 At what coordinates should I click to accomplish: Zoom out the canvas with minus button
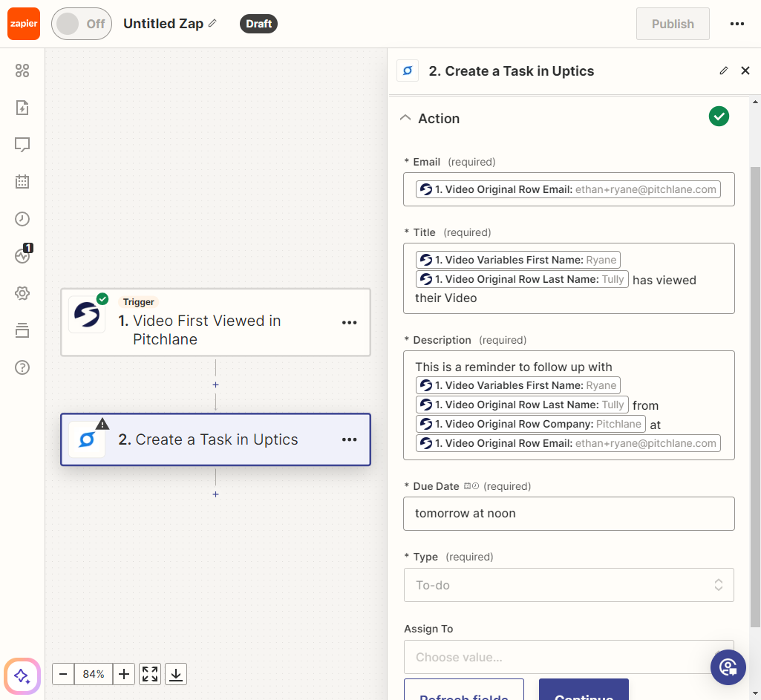coord(63,674)
